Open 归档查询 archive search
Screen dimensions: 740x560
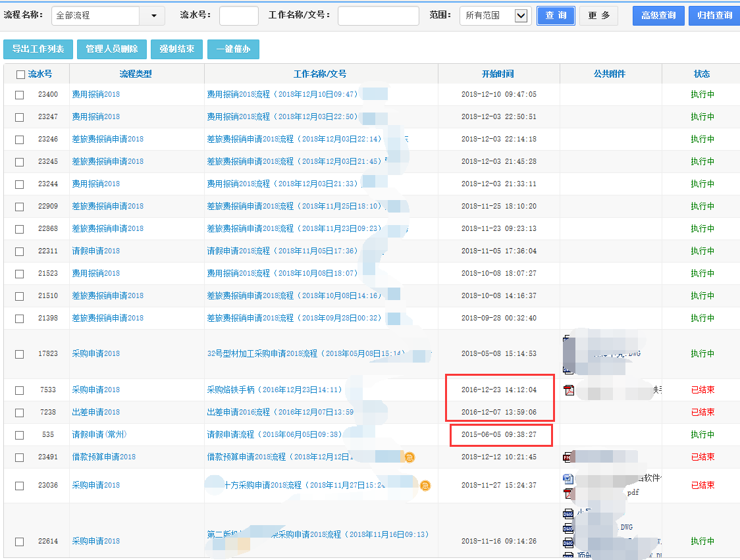click(714, 16)
